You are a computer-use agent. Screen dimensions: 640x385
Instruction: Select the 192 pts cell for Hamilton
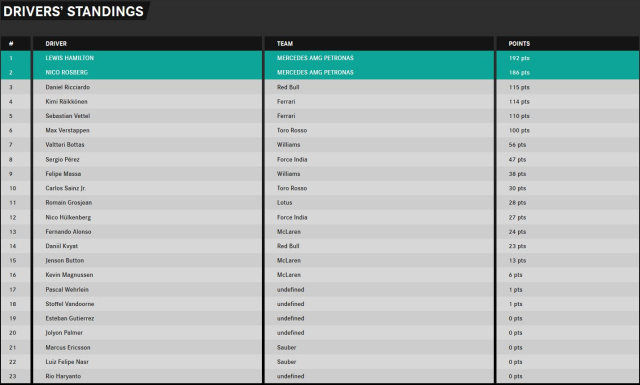[519, 58]
